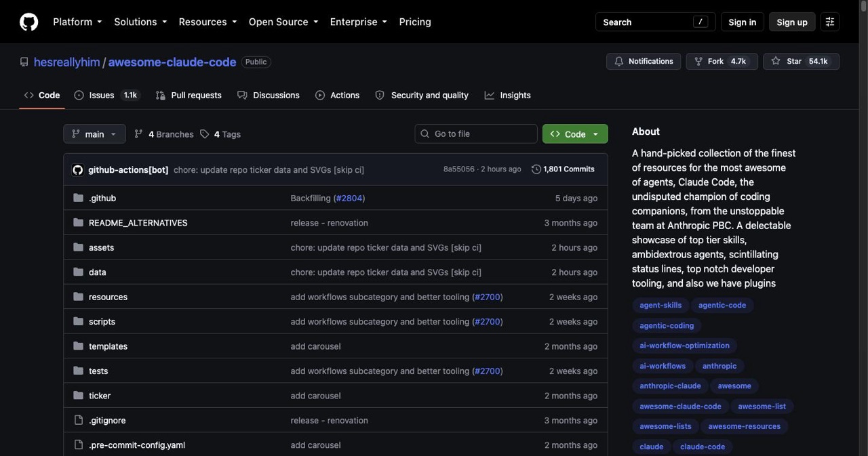Viewport: 868px width, 456px height.
Task: Expand the Solutions menu
Action: (x=140, y=22)
